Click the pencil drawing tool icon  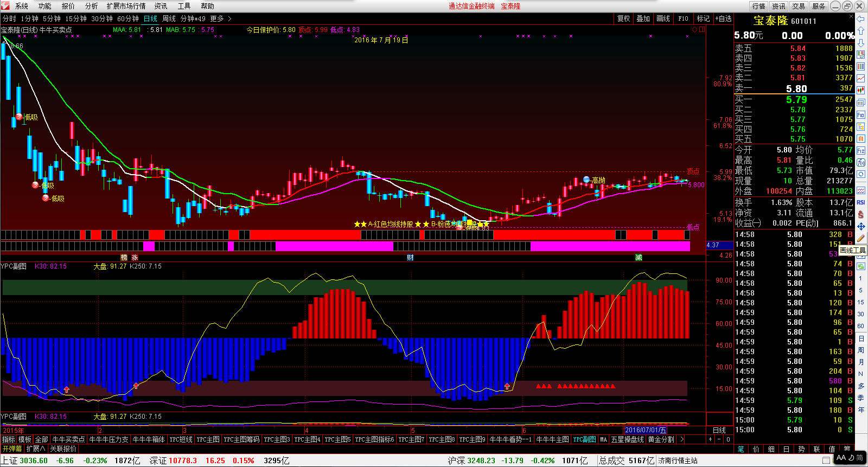[x=860, y=238]
